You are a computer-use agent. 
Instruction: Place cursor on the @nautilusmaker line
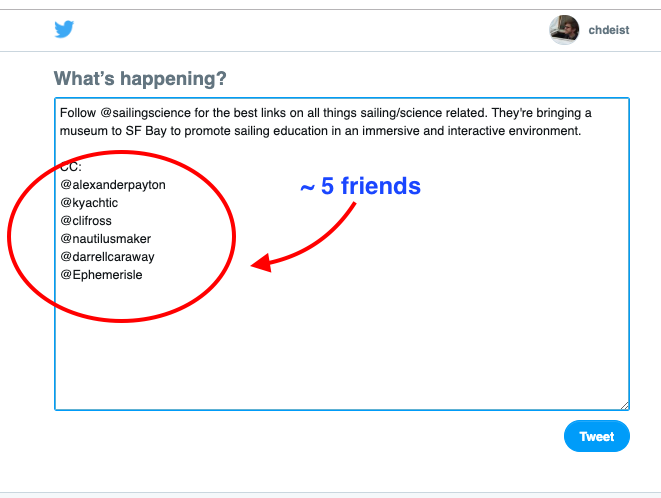coord(105,239)
